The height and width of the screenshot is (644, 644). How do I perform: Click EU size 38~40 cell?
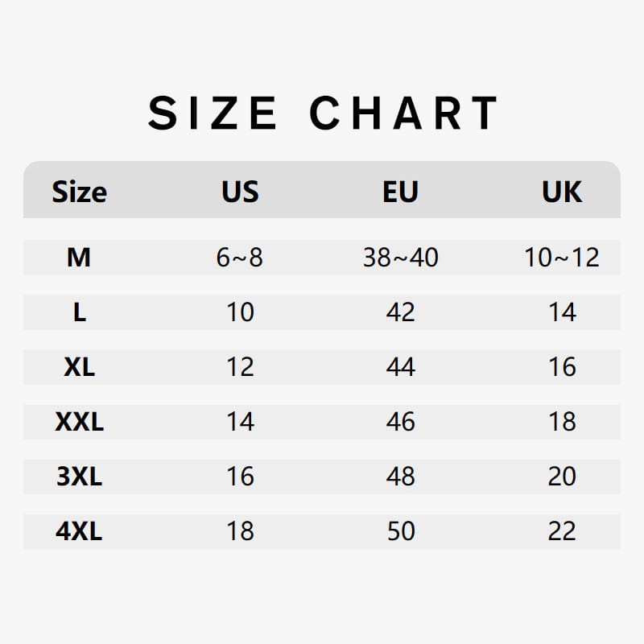click(400, 258)
